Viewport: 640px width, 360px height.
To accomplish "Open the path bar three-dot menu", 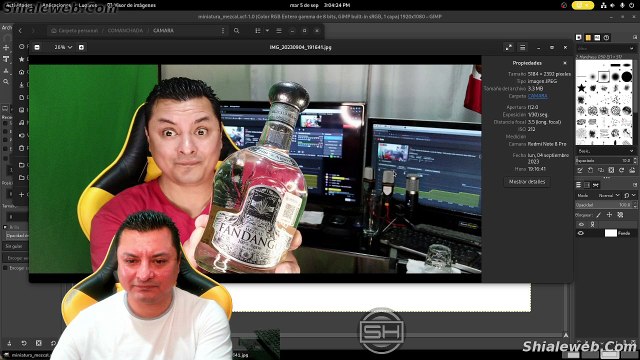I will point(223,31).
